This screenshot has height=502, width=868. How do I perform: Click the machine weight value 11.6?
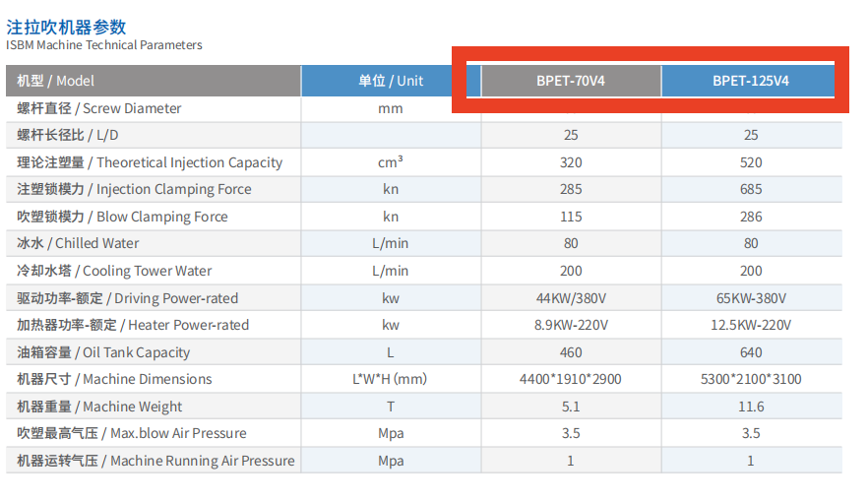coord(751,408)
